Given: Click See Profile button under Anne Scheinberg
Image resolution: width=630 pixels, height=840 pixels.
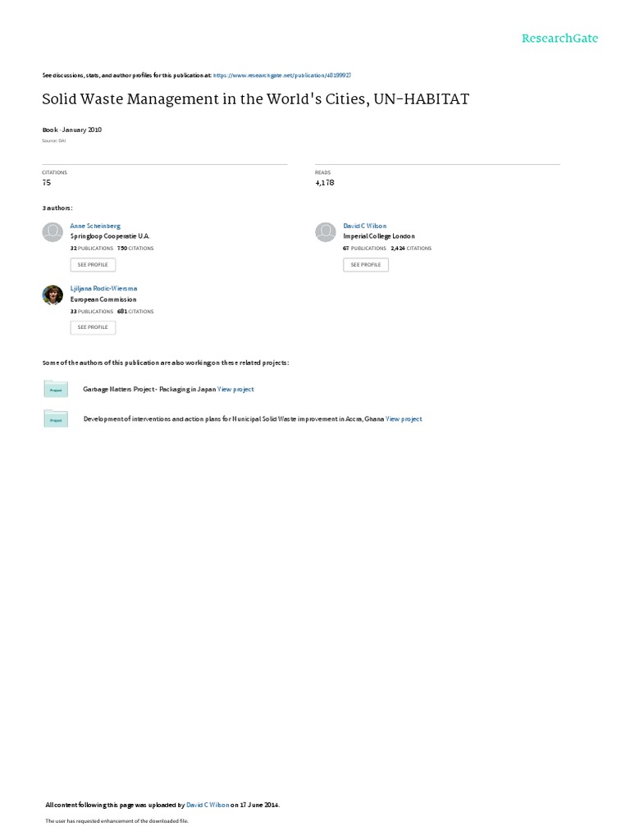Looking at the screenshot, I should click(x=93, y=265).
